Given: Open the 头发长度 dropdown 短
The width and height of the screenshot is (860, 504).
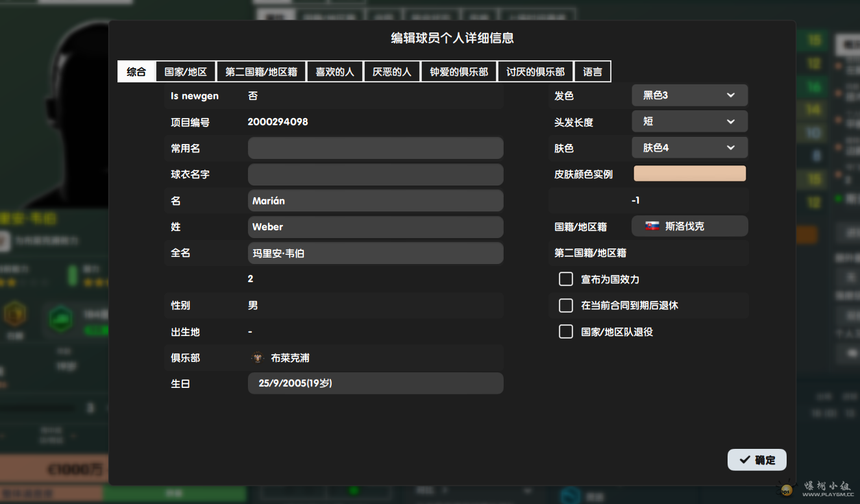Looking at the screenshot, I should click(689, 121).
